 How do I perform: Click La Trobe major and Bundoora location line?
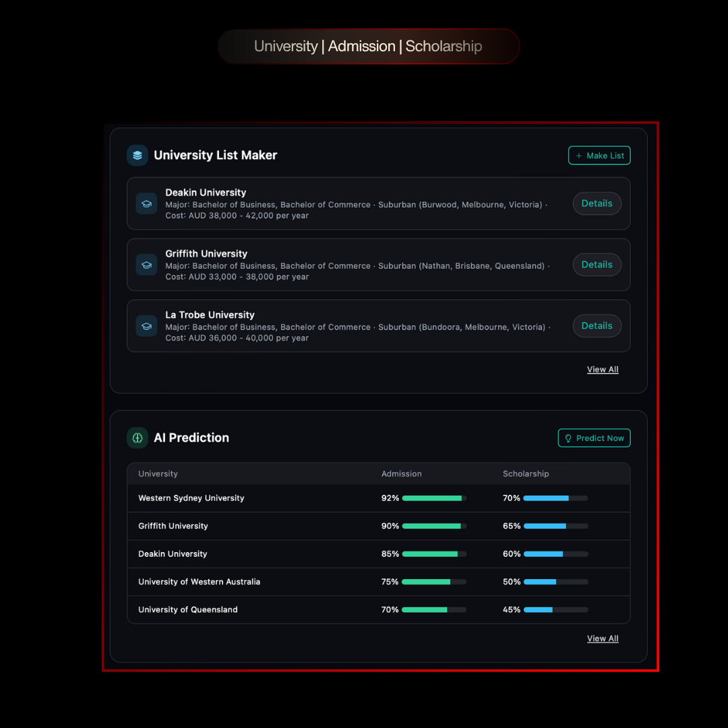point(358,328)
